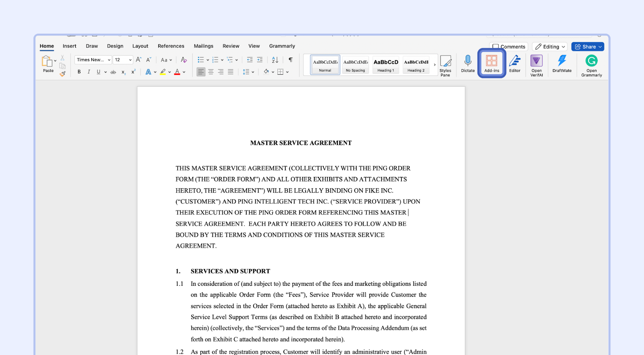
Task: Toggle italic formatting
Action: 89,72
